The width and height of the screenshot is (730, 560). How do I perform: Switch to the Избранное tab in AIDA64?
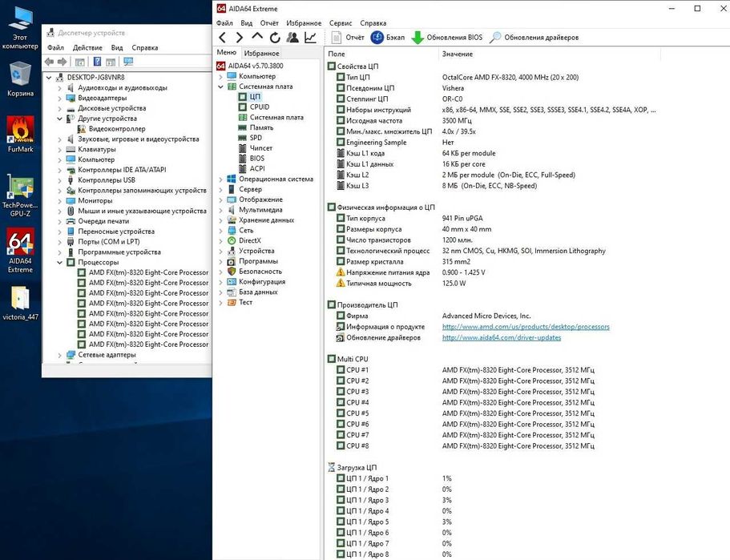[x=261, y=53]
